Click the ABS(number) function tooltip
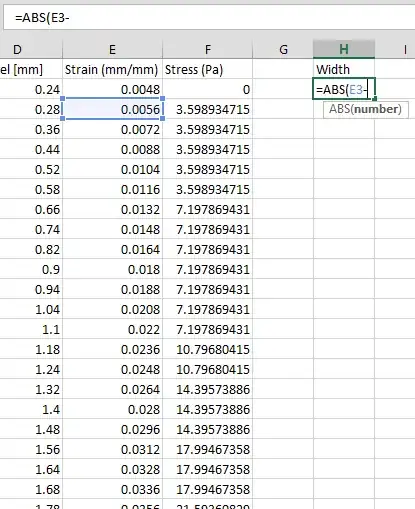This screenshot has width=415, height=509. (x=366, y=109)
